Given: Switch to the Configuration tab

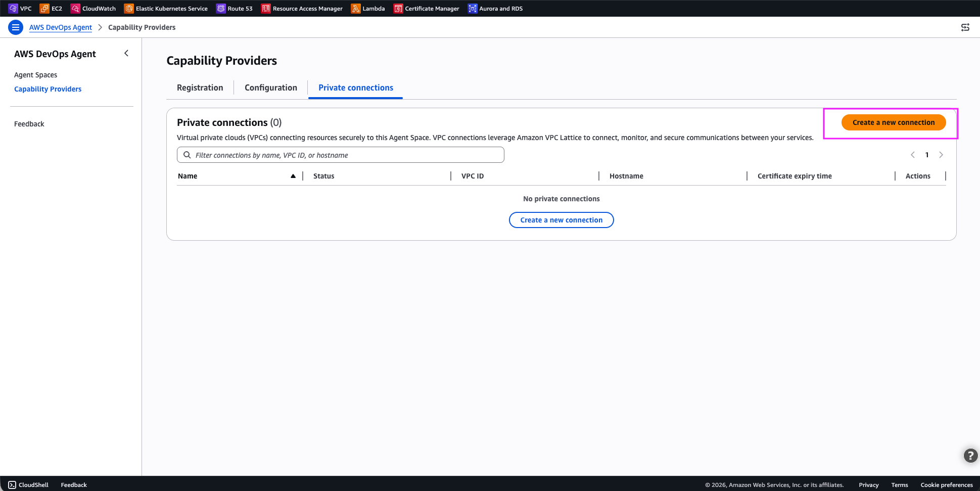Looking at the screenshot, I should pyautogui.click(x=271, y=87).
